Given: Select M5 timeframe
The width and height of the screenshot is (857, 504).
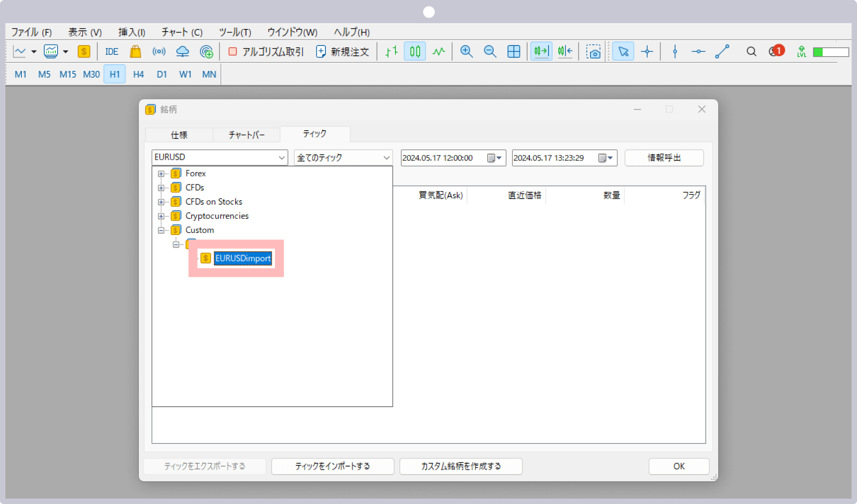Looking at the screenshot, I should pos(44,74).
